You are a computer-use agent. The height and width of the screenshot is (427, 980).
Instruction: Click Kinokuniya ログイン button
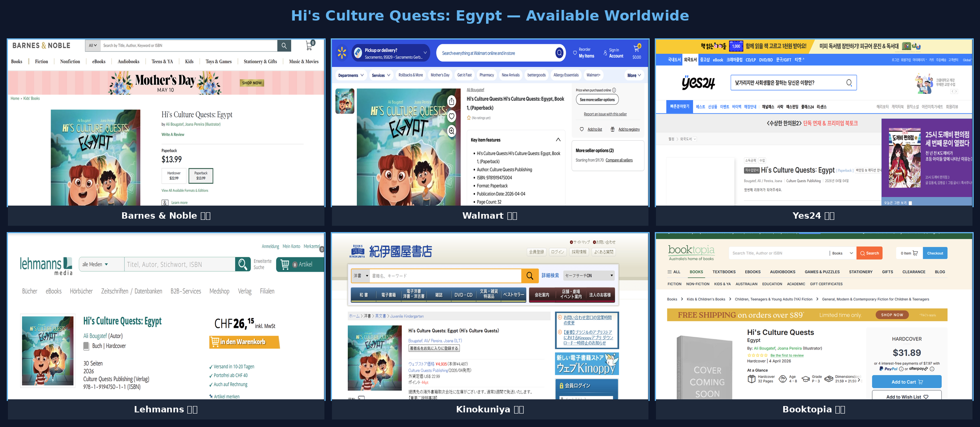click(x=558, y=252)
